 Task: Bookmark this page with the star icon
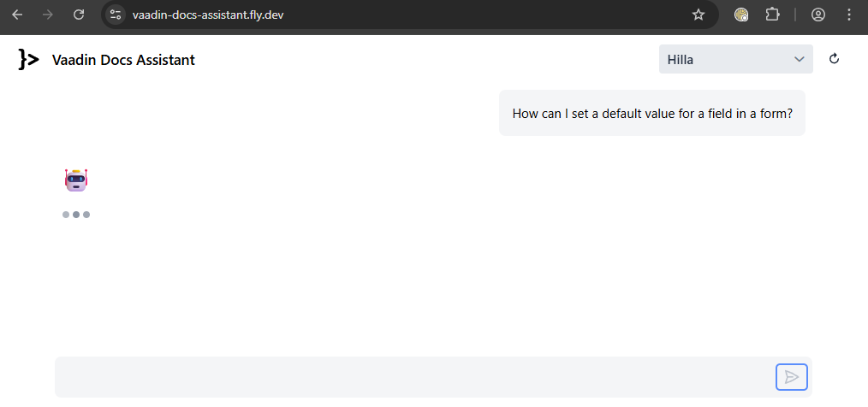(x=699, y=15)
